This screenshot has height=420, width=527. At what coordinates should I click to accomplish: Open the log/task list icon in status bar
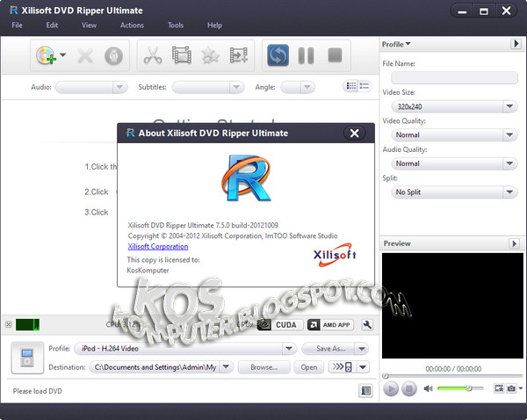coord(365,391)
